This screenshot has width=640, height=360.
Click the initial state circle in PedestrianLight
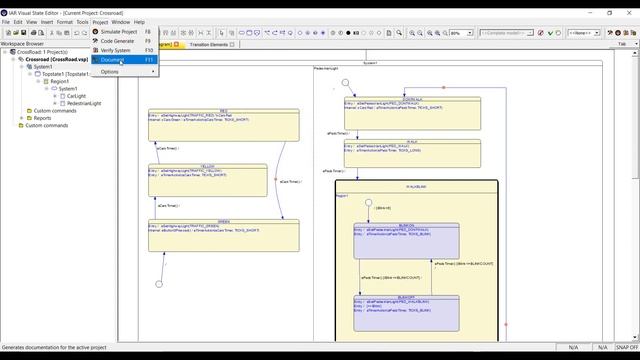[345, 82]
